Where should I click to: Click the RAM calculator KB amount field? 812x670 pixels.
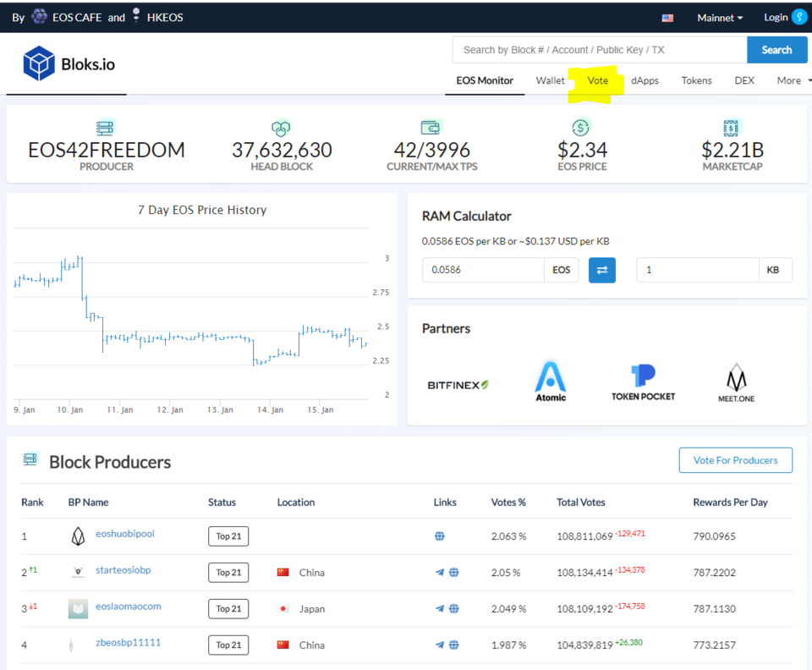(698, 270)
